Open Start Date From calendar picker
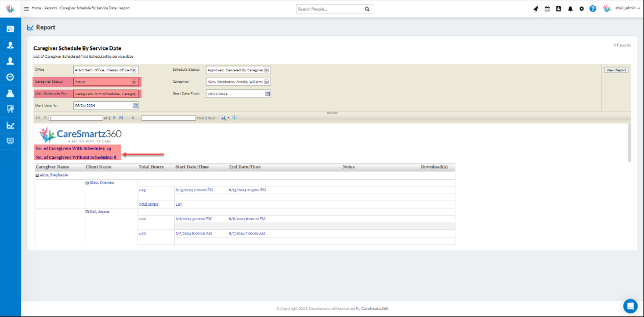This screenshot has width=644, height=317. point(267,94)
